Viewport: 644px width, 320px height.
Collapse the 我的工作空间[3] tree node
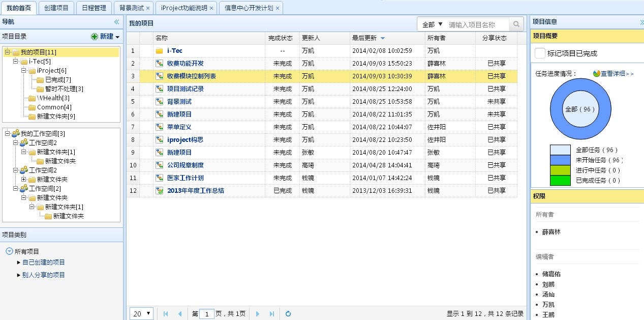coord(7,133)
